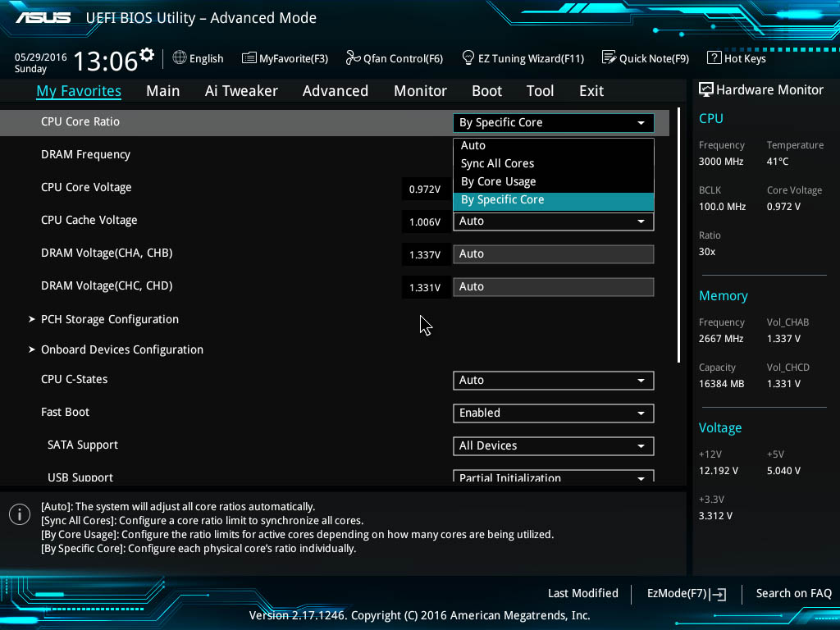Select Sync All Cores option
Viewport: 840px width, 630px height.
pyautogui.click(x=554, y=163)
